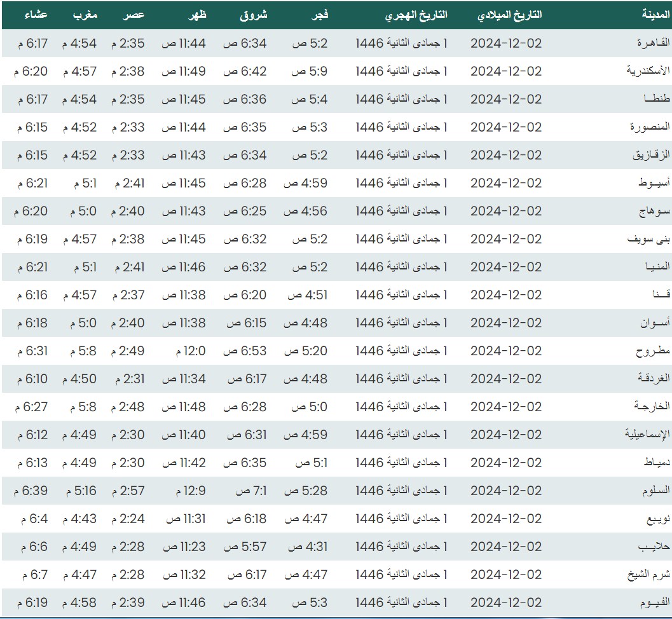Click the الأسكندرية city name
This screenshot has width=672, height=619.
click(x=648, y=71)
